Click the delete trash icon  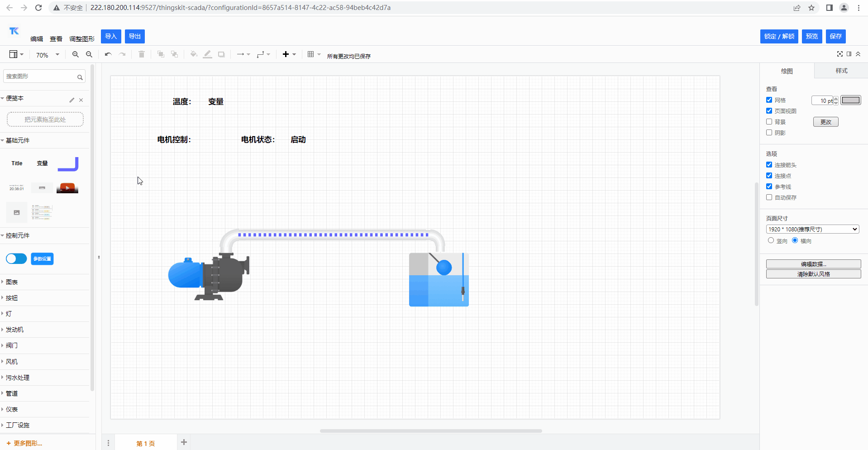pyautogui.click(x=142, y=54)
